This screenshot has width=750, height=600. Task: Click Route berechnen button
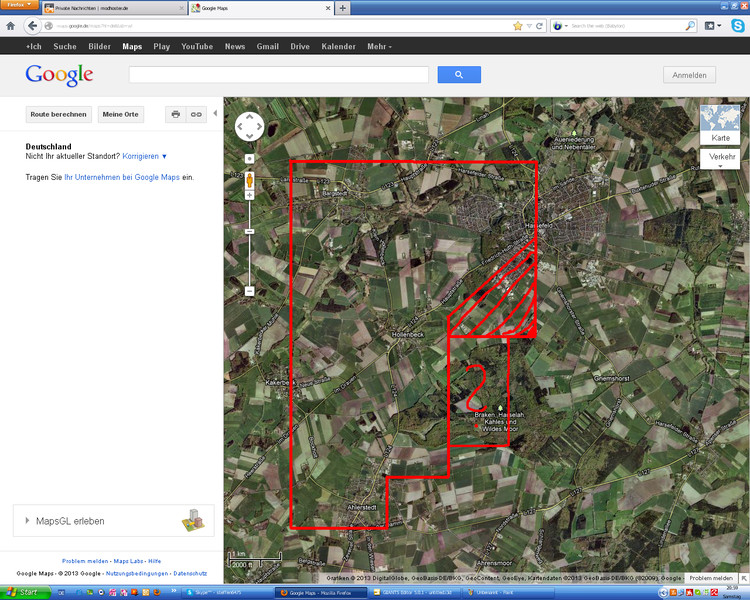pyautogui.click(x=58, y=114)
